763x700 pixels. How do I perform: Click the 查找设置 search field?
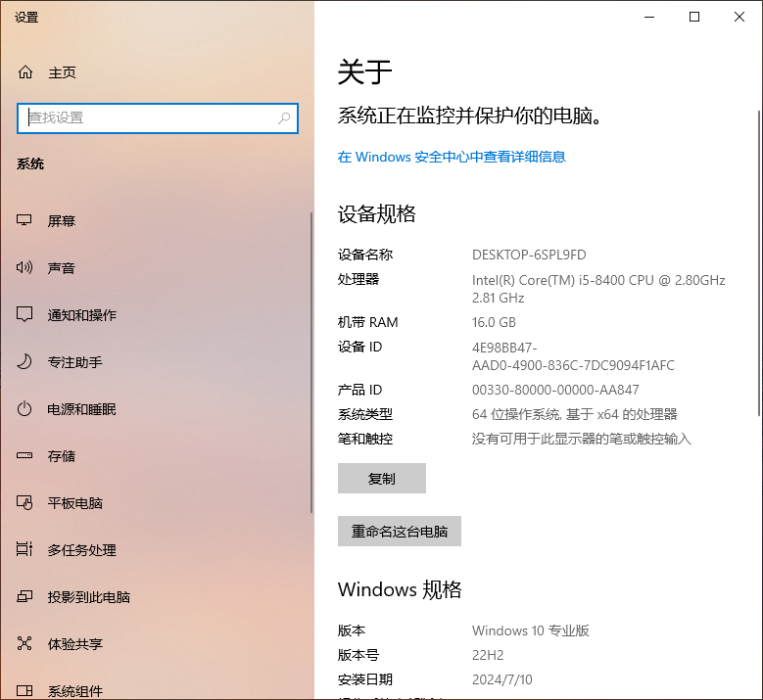(157, 118)
